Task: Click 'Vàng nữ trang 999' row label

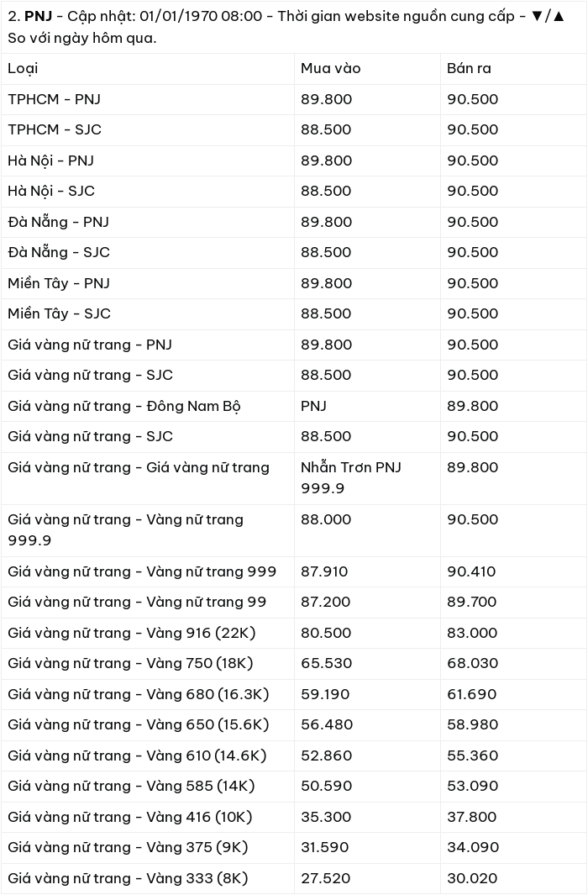Action: [142, 571]
